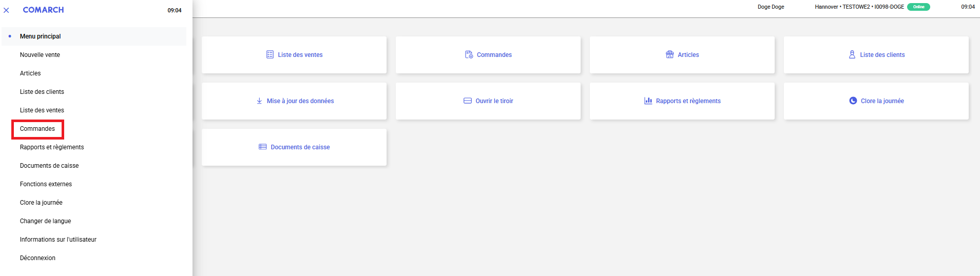Close the side menu with X icon
This screenshot has height=276, width=980.
pyautogui.click(x=6, y=10)
